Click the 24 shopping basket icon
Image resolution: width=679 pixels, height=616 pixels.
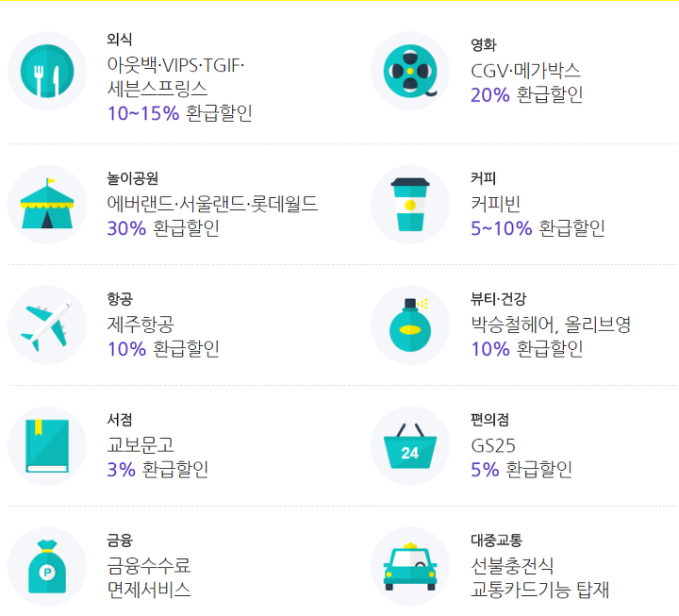pyautogui.click(x=410, y=446)
